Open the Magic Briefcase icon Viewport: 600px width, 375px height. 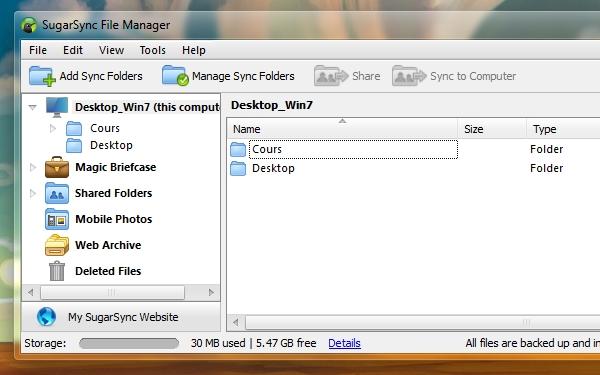pyautogui.click(x=57, y=167)
